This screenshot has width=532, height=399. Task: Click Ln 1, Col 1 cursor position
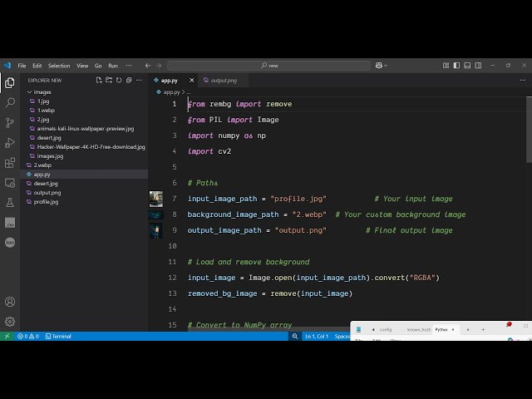pos(317,336)
